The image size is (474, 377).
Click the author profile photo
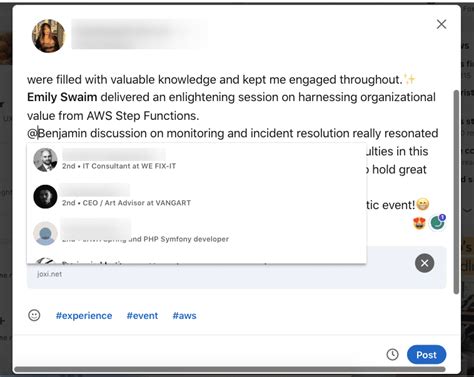click(48, 36)
